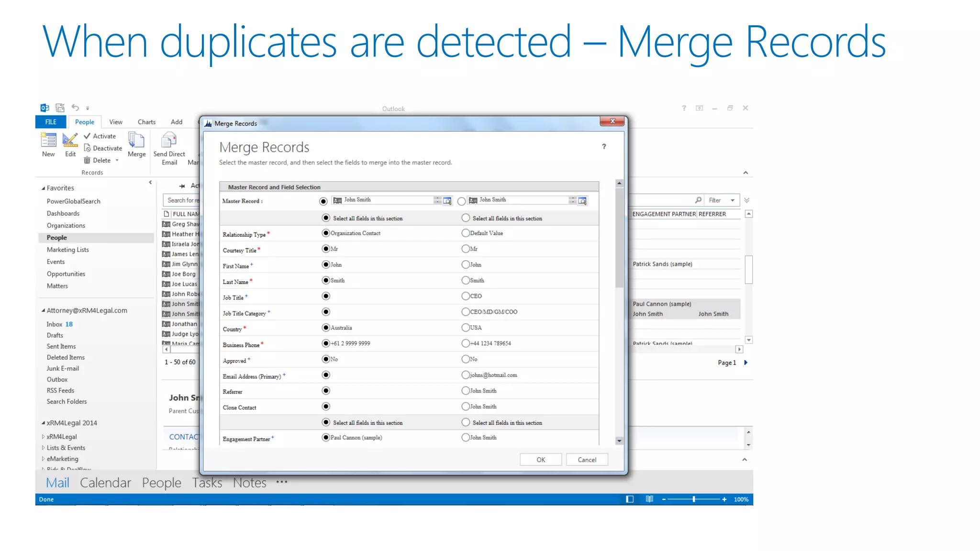Click the pin icon above people list
Image resolution: width=980 pixels, height=551 pixels.
coord(182,186)
